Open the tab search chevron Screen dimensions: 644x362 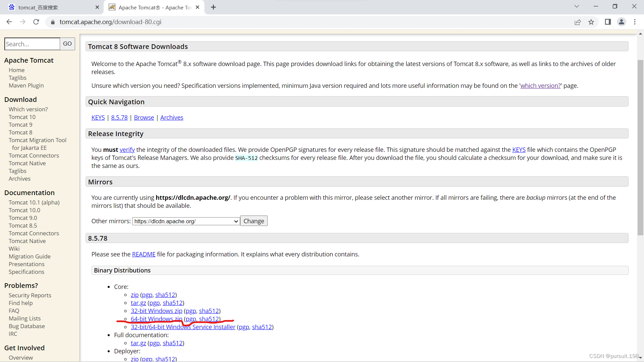(577, 6)
